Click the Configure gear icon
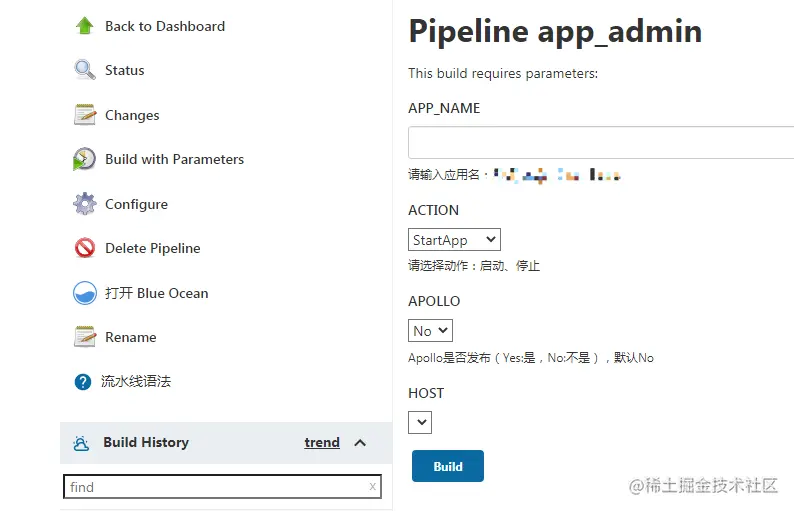The image size is (794, 511). coord(84,204)
